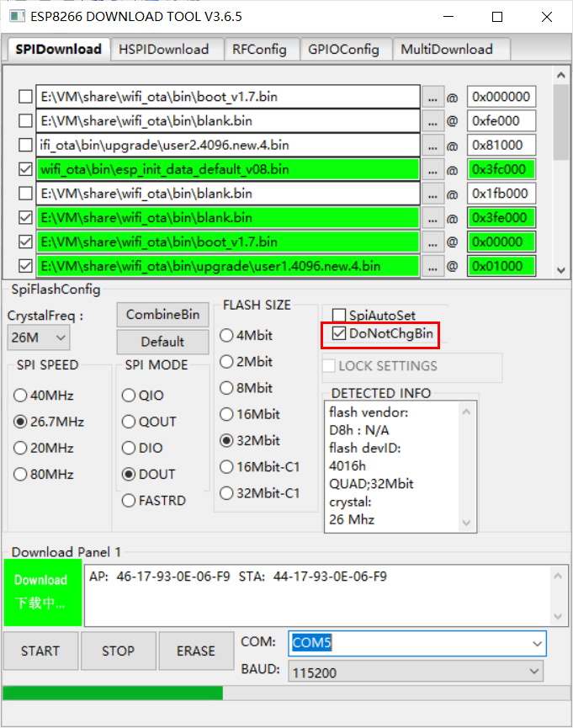Choose QIO SPI mode
The width and height of the screenshot is (573, 728).
pyautogui.click(x=129, y=396)
